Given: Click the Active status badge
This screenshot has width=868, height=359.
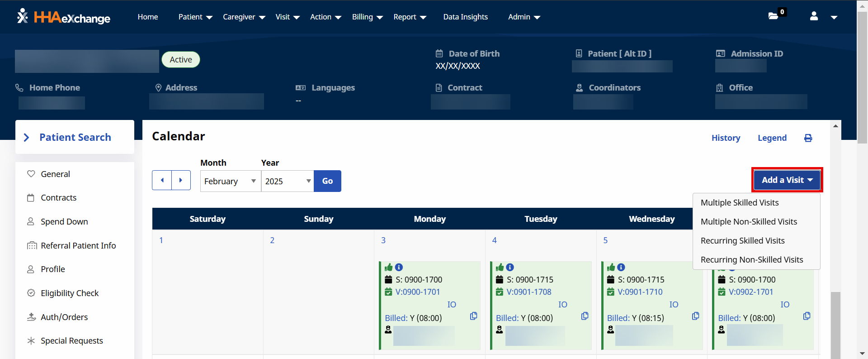Looking at the screenshot, I should [181, 60].
